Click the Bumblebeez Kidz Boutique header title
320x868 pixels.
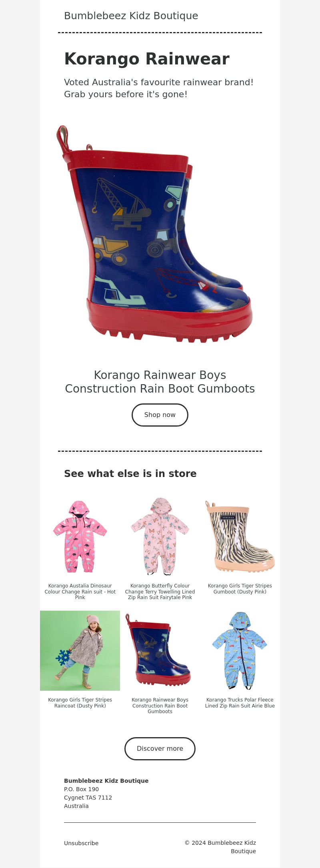click(x=131, y=16)
